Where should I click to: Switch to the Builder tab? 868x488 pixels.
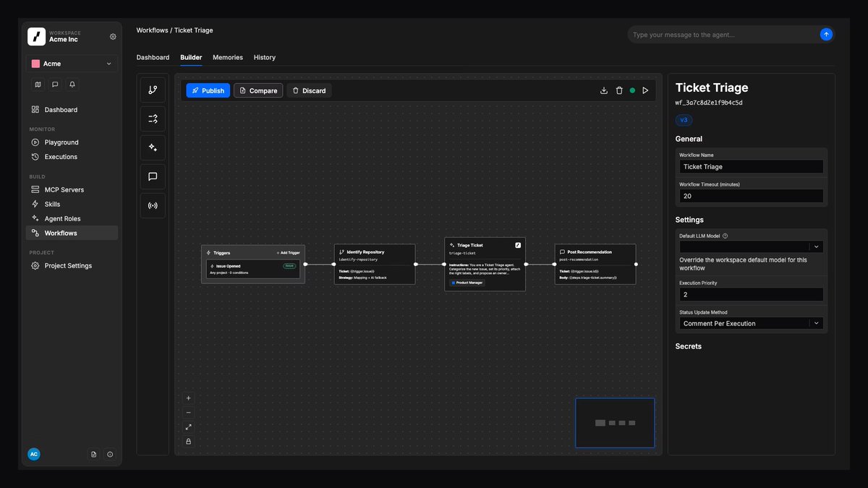click(x=191, y=57)
